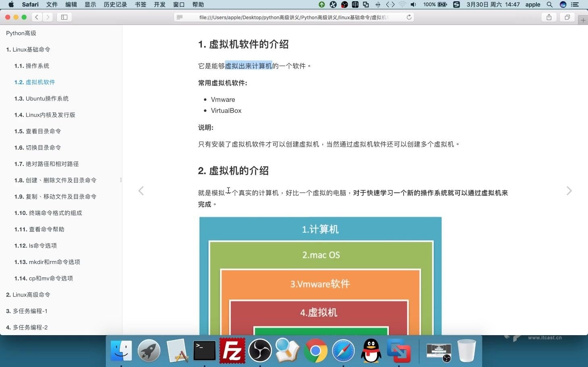Image resolution: width=588 pixels, height=367 pixels.
Task: Click the Reader view icon in address bar
Action: pyautogui.click(x=180, y=17)
